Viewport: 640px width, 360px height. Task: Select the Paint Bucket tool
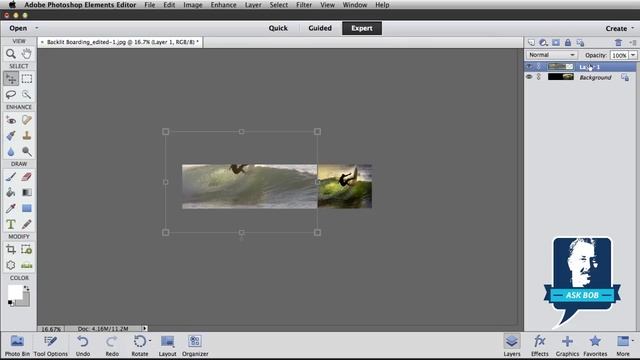pos(11,192)
